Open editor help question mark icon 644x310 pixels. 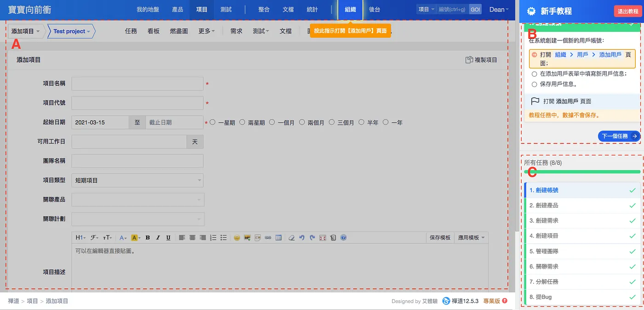coord(343,238)
